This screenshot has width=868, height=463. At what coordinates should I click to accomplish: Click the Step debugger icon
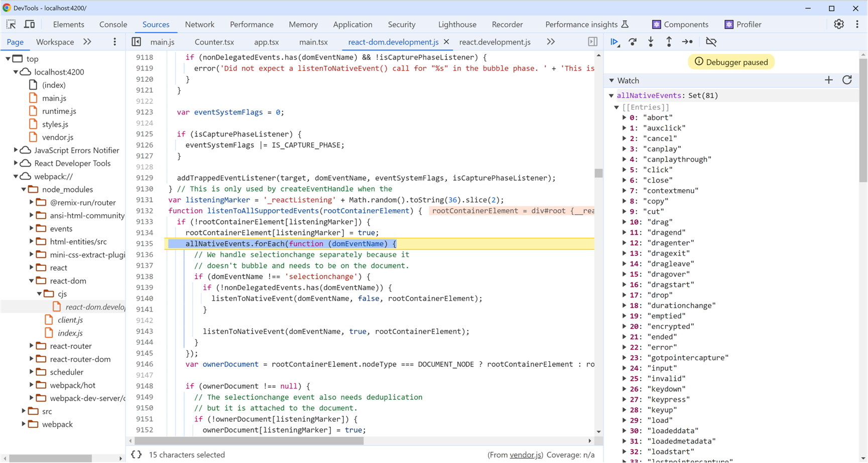click(x=687, y=42)
